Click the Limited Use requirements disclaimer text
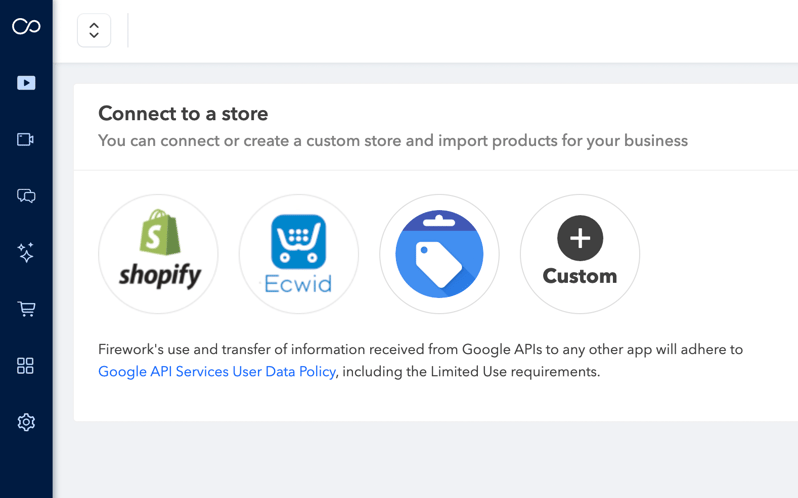The width and height of the screenshot is (798, 498). click(470, 372)
